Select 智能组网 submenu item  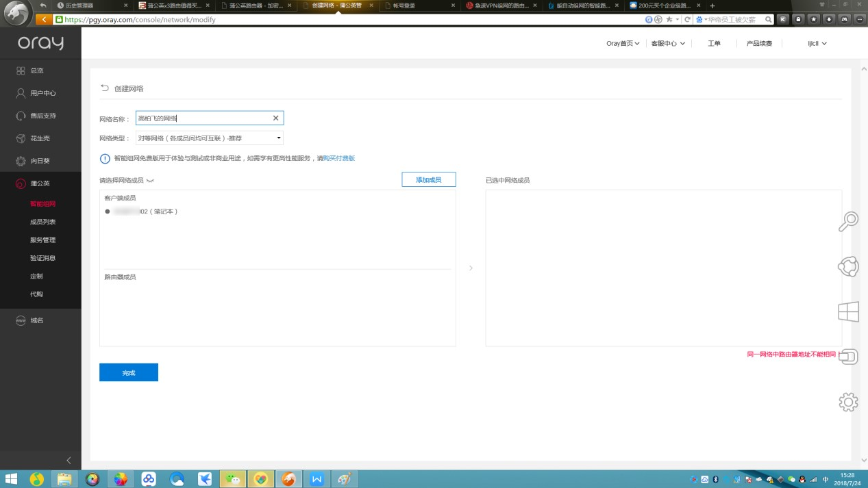click(x=42, y=204)
